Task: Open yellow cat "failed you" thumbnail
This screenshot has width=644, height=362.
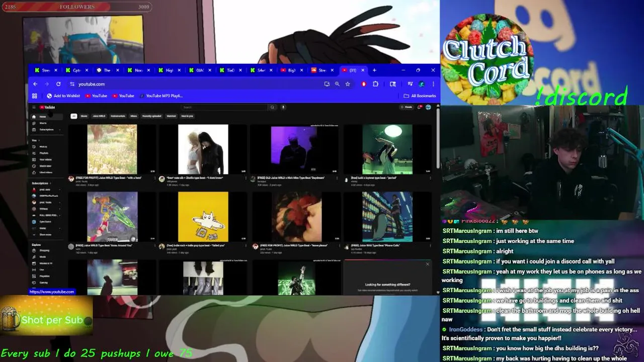Action: click(x=203, y=216)
